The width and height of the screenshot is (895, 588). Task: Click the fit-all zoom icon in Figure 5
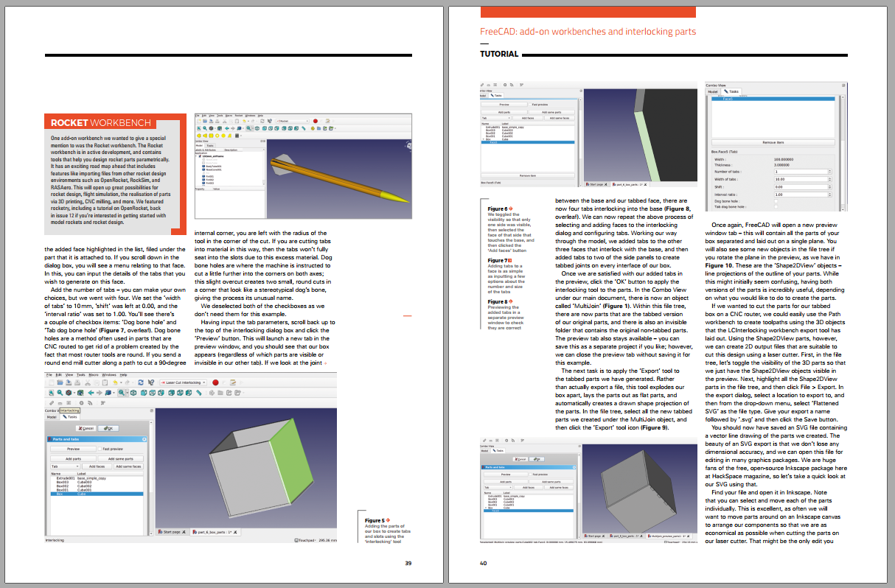pyautogui.click(x=49, y=393)
